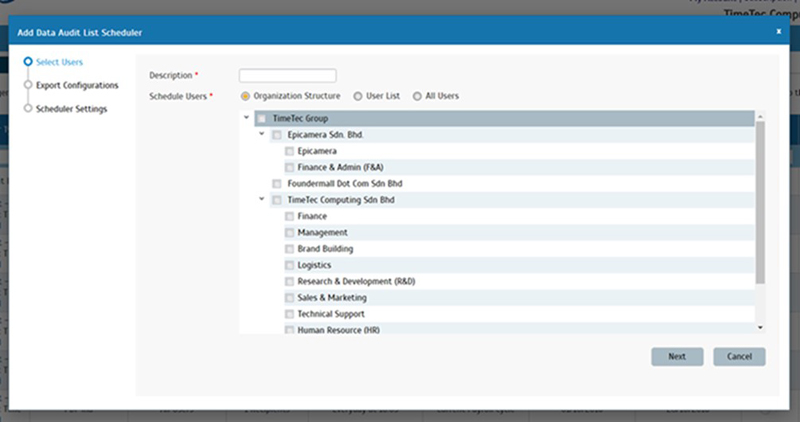This screenshot has width=800, height=422.
Task: Select User List radio option
Action: [x=358, y=96]
